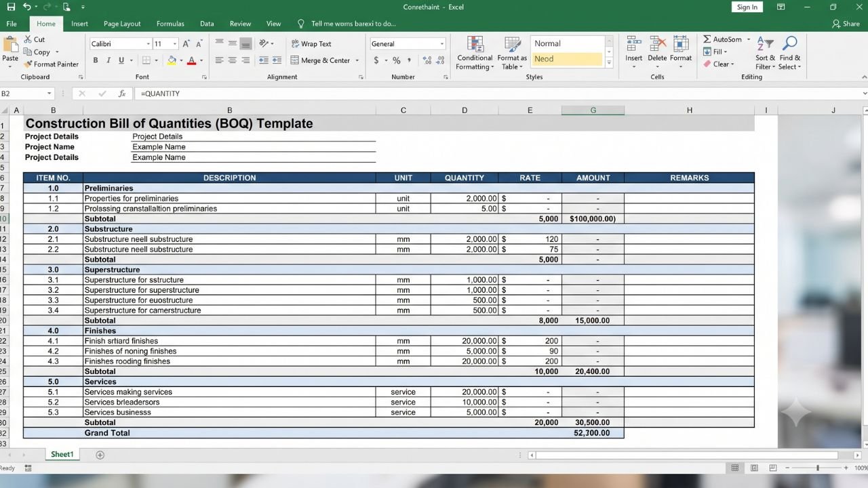
Task: Share the workbook
Action: [x=846, y=24]
